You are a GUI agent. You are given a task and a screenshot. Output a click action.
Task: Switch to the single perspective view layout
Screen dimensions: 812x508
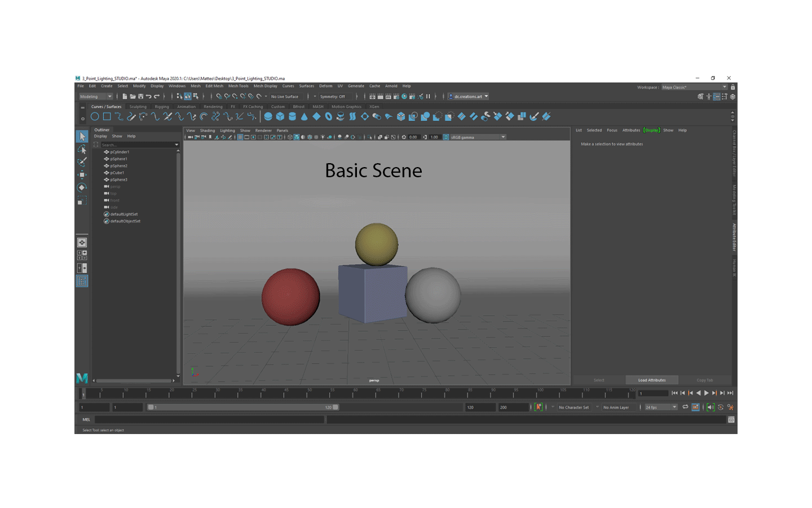pos(82,243)
